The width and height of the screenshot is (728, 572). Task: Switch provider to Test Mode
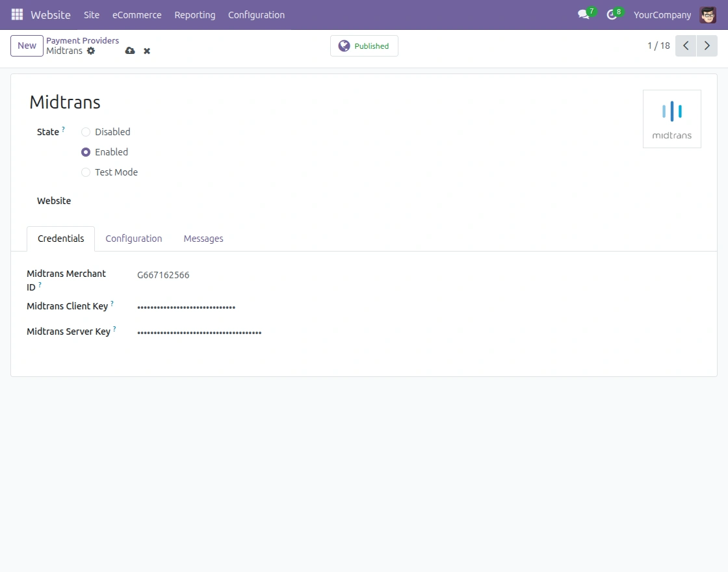85,172
